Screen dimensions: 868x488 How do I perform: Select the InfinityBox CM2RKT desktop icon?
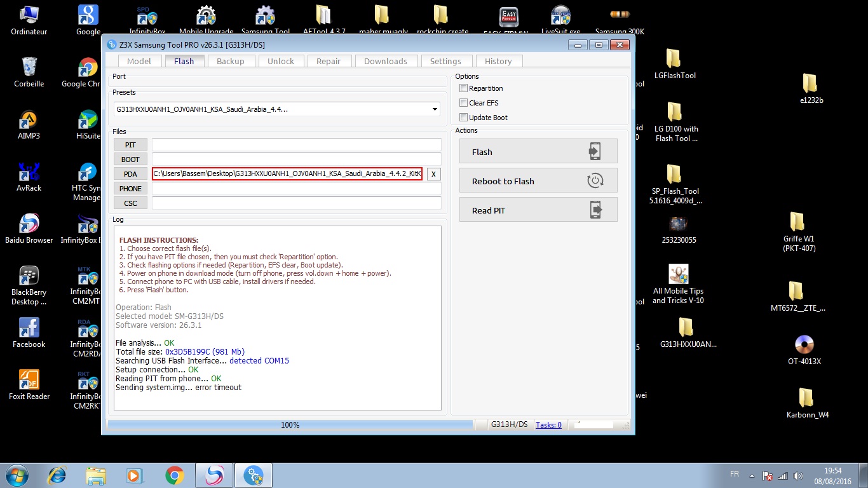pyautogui.click(x=87, y=390)
